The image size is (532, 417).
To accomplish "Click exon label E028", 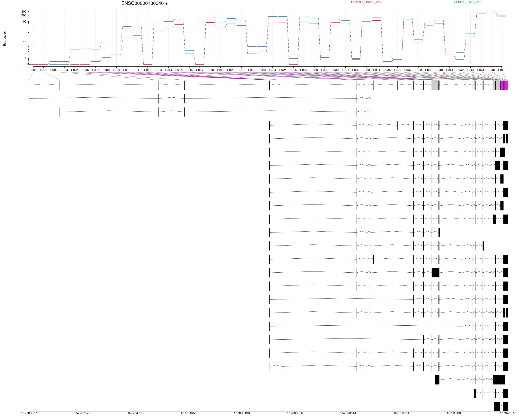I will [314, 70].
